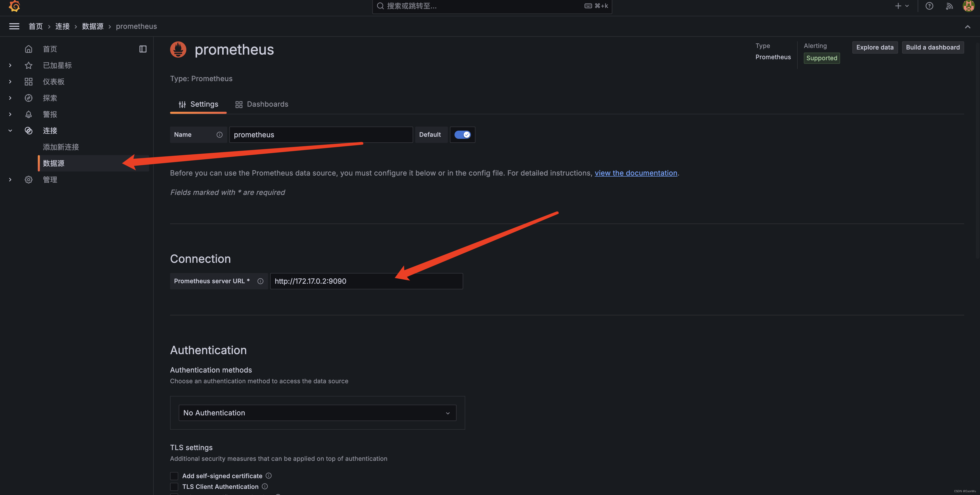This screenshot has width=980, height=495.
Task: Click the Supported alerting badge
Action: click(x=822, y=58)
